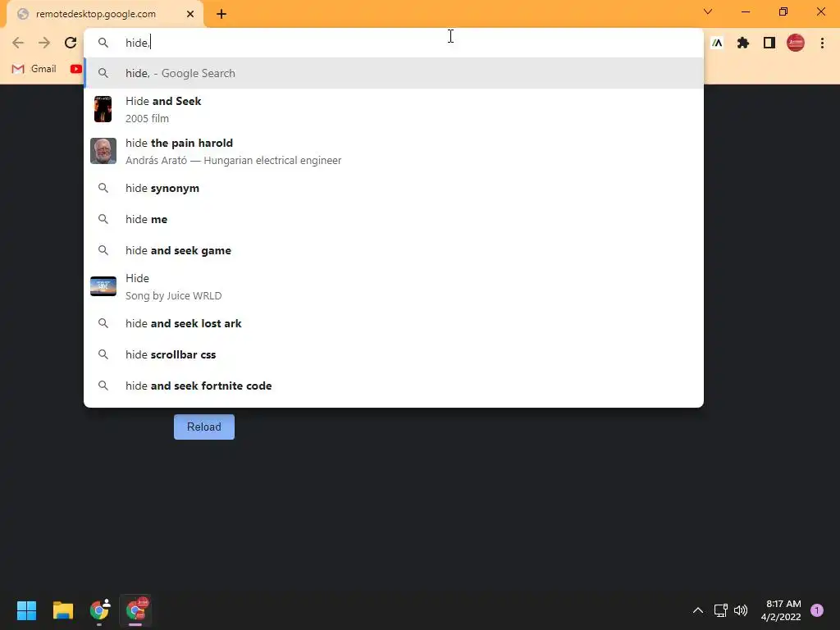Show hidden tray icons with the up chevron
The height and width of the screenshot is (630, 840).
tap(698, 610)
